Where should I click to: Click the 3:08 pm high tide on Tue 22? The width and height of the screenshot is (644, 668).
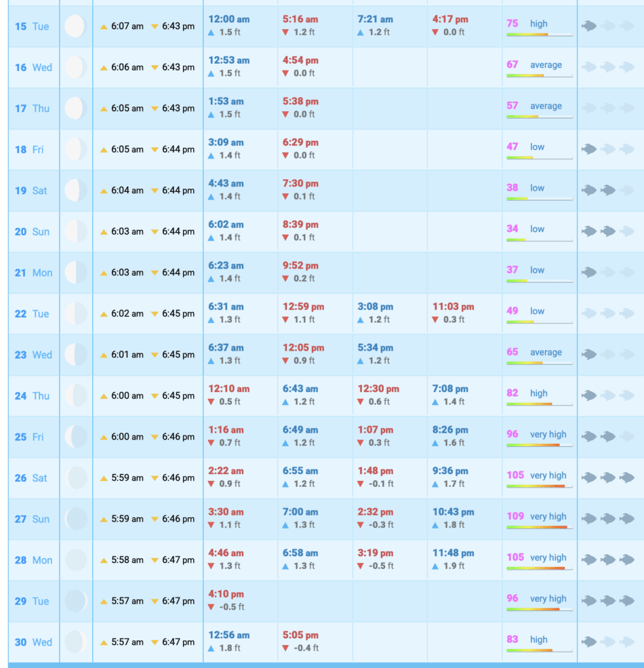[x=375, y=307]
